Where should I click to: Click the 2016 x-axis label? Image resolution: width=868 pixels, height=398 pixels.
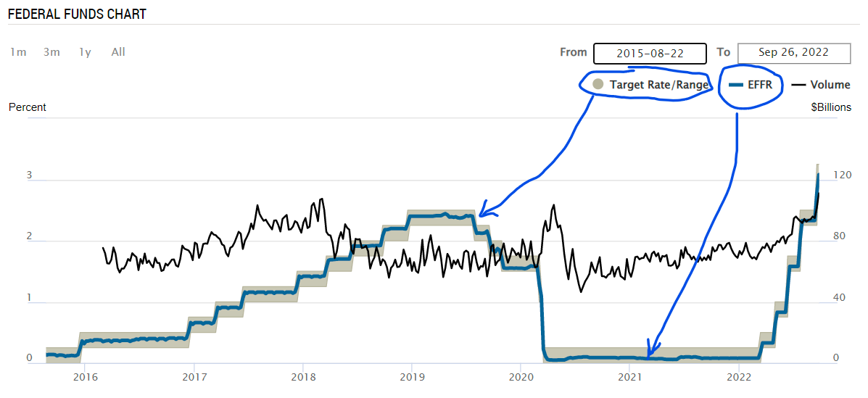point(86,377)
